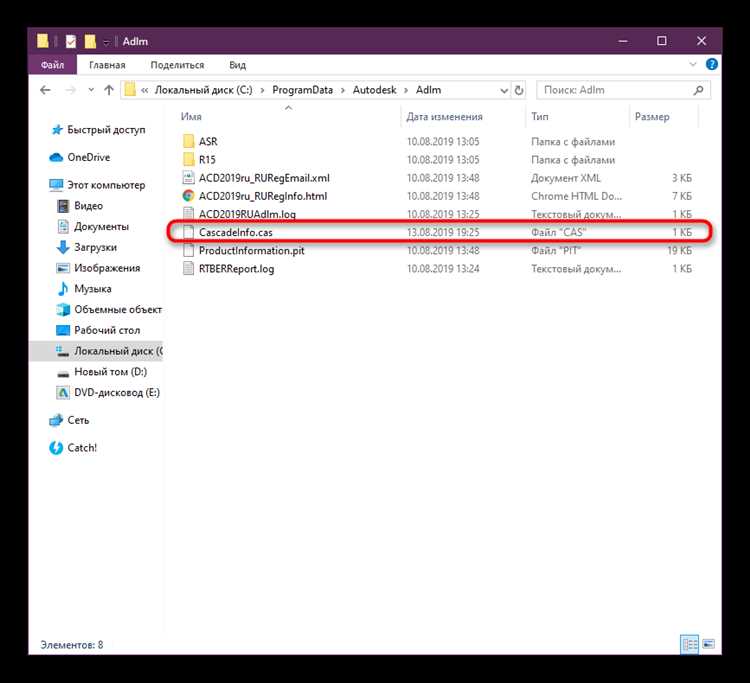750x683 pixels.
Task: Switch to large thumbnails view icon
Action: coord(706,645)
